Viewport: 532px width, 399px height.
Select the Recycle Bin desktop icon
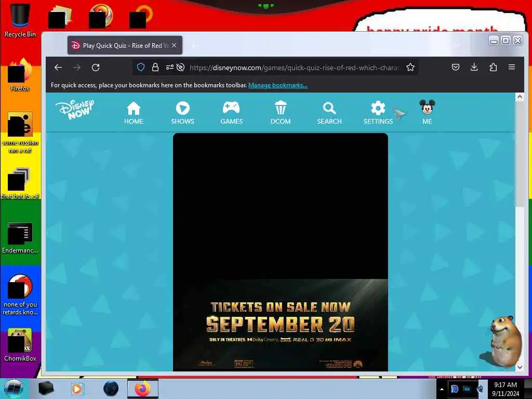tap(20, 20)
